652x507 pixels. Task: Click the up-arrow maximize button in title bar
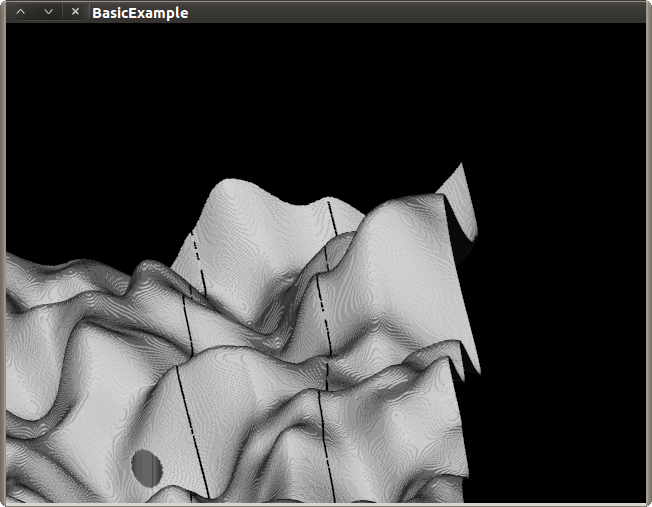21,12
